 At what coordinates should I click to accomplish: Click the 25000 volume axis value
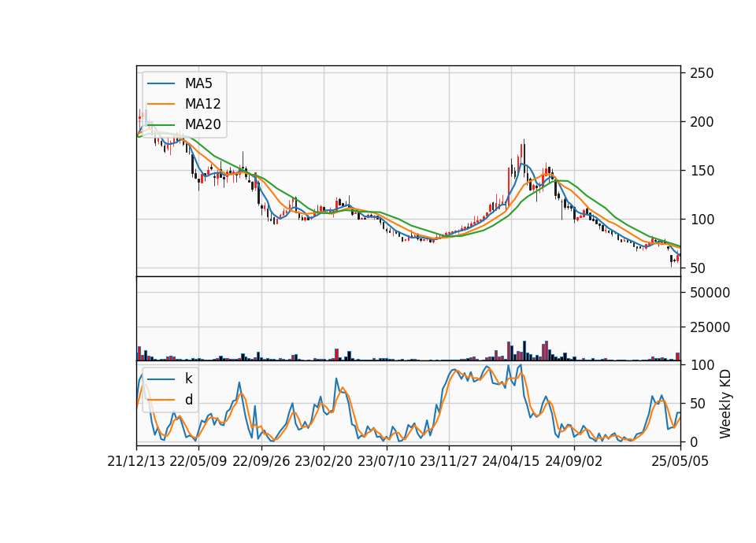(x=710, y=327)
